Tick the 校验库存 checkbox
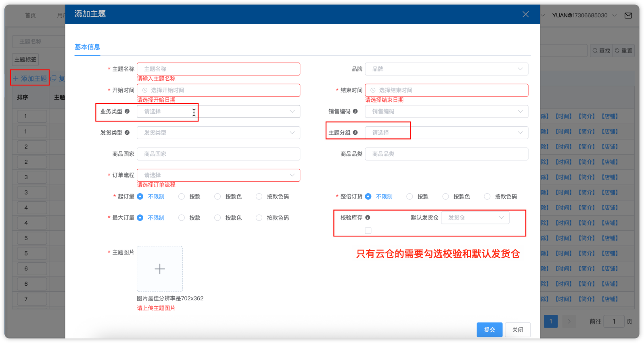The image size is (644, 343). coord(368,230)
